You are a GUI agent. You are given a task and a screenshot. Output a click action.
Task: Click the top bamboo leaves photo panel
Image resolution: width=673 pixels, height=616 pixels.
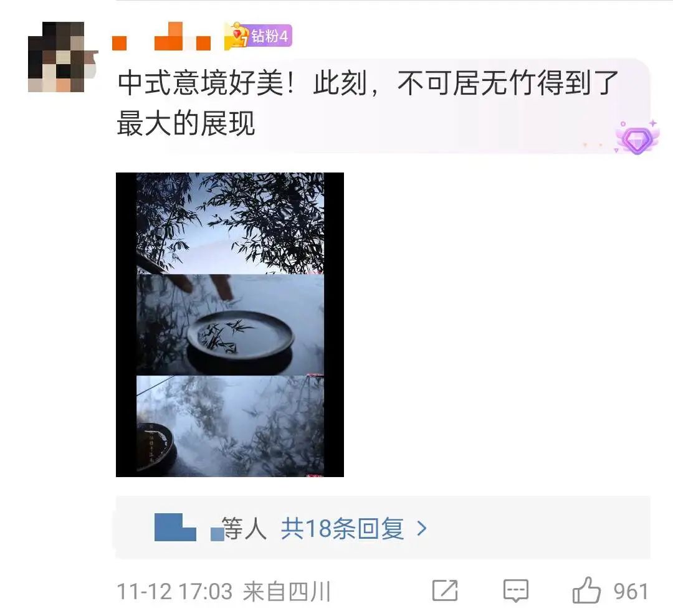coord(230,223)
